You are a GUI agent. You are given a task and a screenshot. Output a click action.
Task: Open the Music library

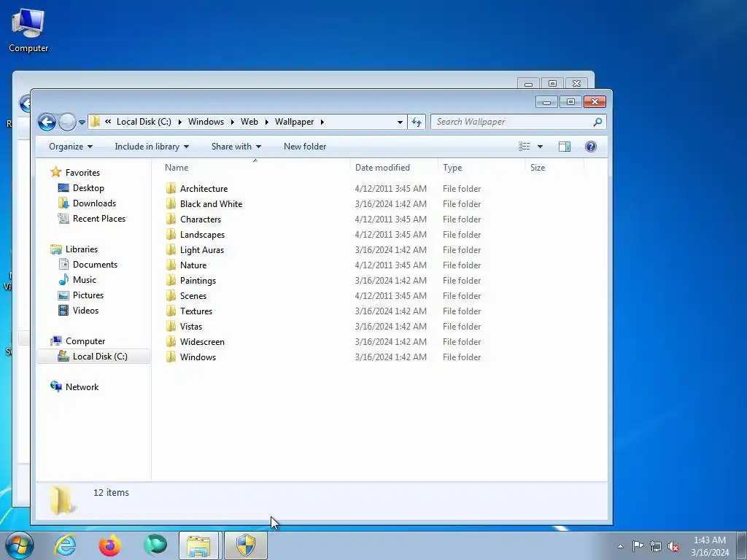click(85, 279)
